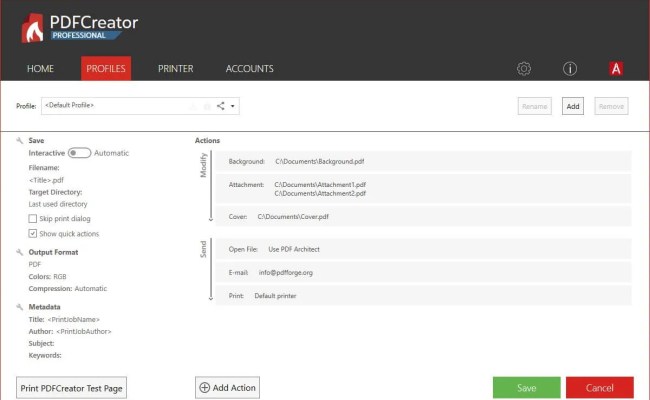The image size is (650, 400).
Task: Open the Cover action row
Action: 423,216
